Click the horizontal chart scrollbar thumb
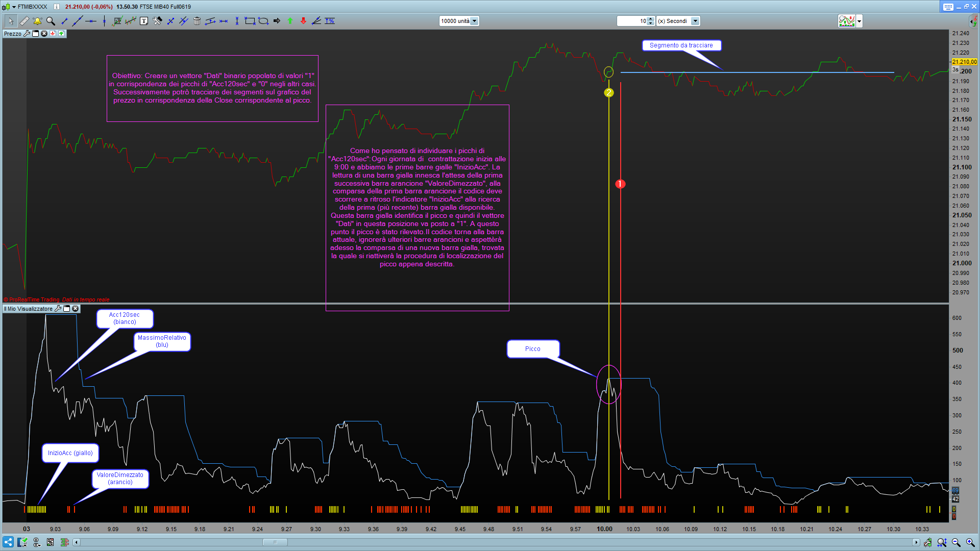This screenshot has height=551, width=980. [x=275, y=542]
